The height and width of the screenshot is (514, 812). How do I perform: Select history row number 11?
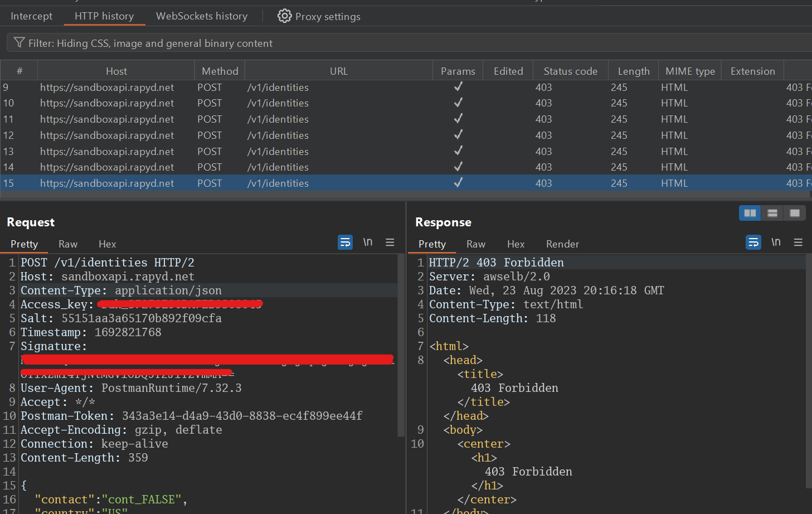pos(406,119)
